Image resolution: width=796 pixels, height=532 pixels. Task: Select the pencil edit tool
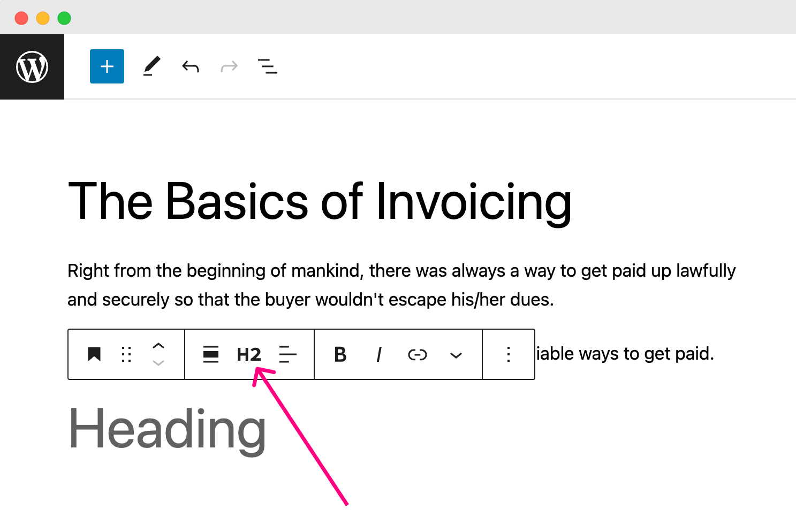click(151, 66)
